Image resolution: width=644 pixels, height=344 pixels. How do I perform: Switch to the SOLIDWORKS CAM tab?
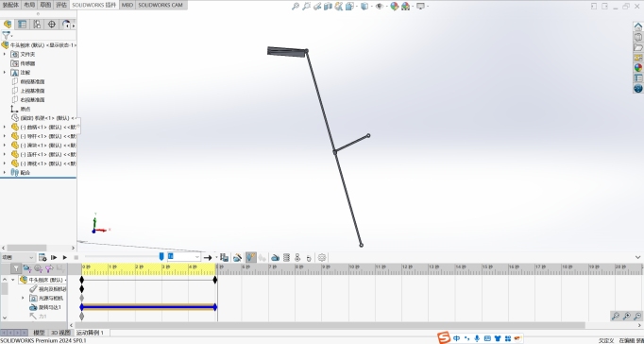(x=161, y=5)
